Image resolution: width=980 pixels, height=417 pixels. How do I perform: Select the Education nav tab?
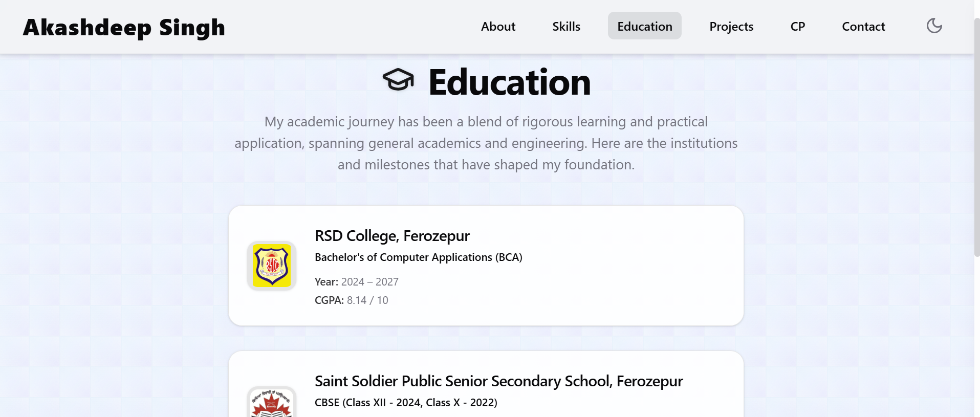[x=645, y=26]
